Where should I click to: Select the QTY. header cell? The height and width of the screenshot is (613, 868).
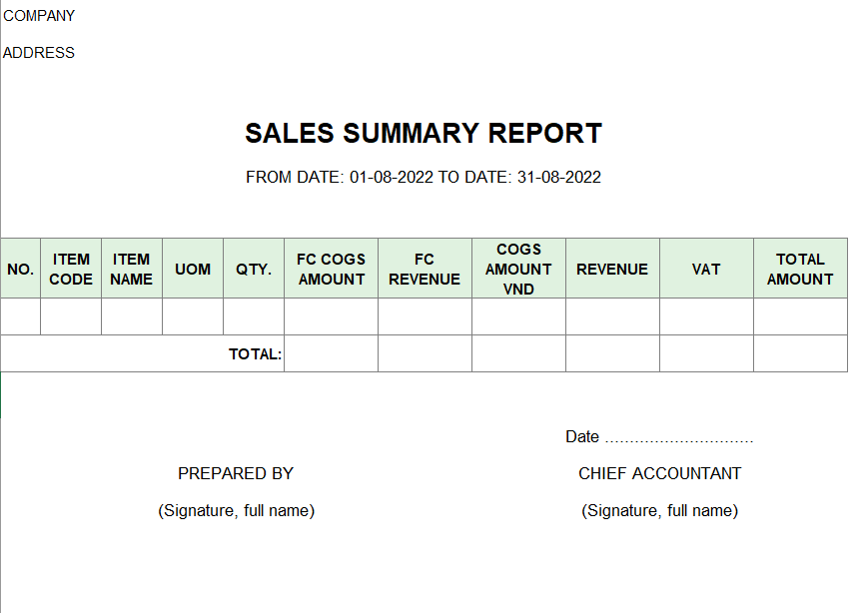click(x=254, y=269)
